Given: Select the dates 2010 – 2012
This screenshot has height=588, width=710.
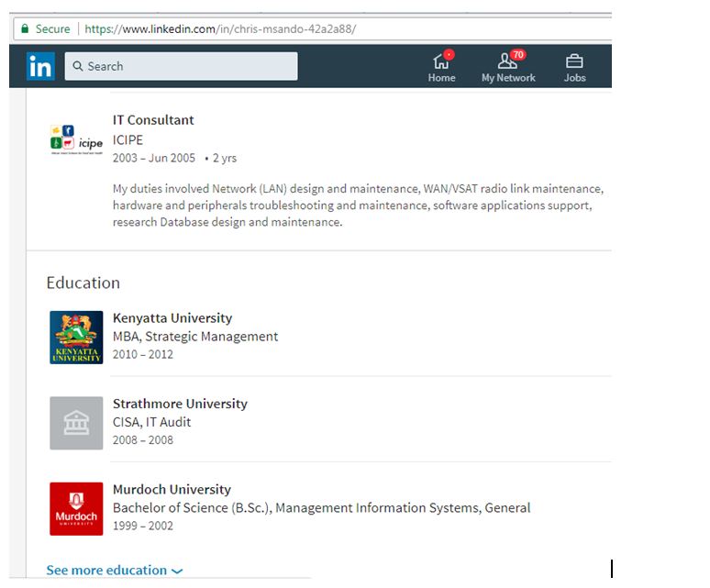Looking at the screenshot, I should [143, 354].
